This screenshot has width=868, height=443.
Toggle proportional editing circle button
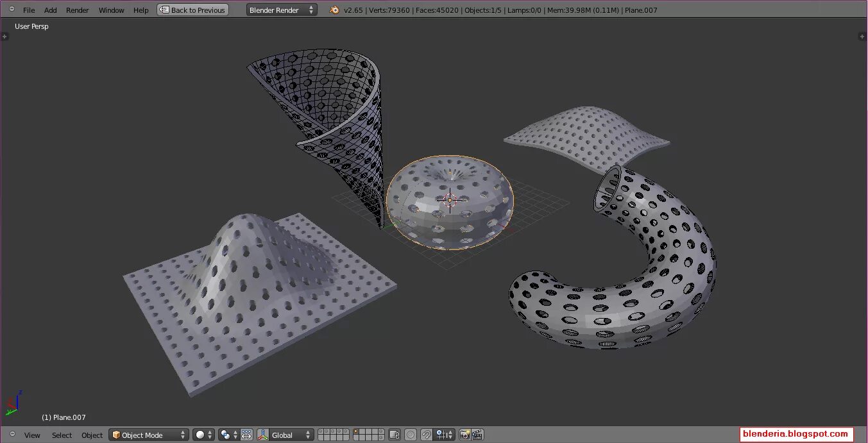411,435
